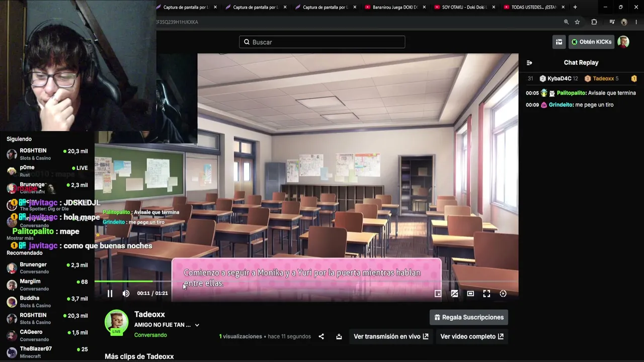Jump to chat timestamp 00:09
Image resolution: width=644 pixels, height=362 pixels.
pos(532,105)
